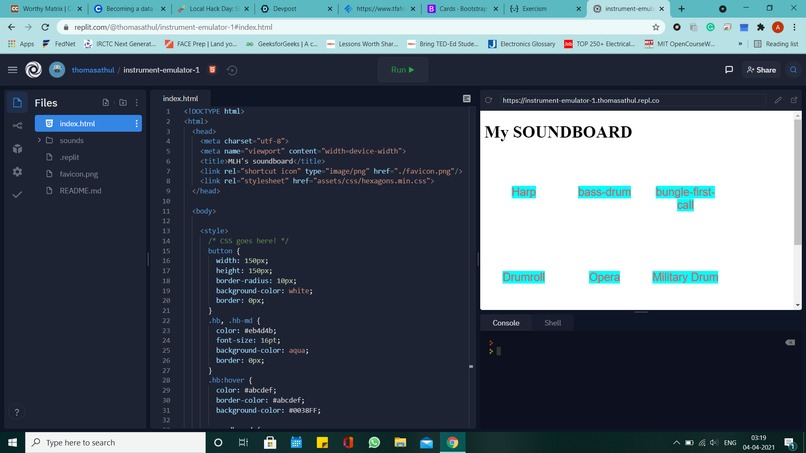
Task: Play the bass-drum sound button
Action: (604, 192)
